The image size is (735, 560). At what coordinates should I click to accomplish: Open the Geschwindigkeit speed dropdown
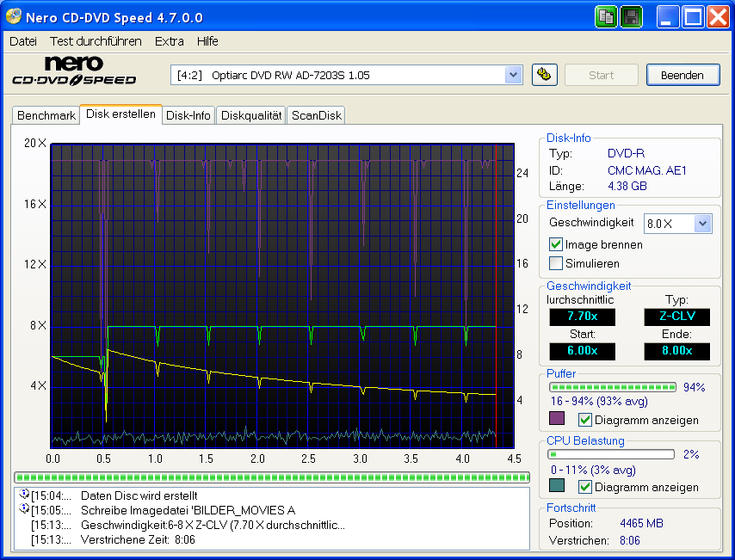coord(677,223)
